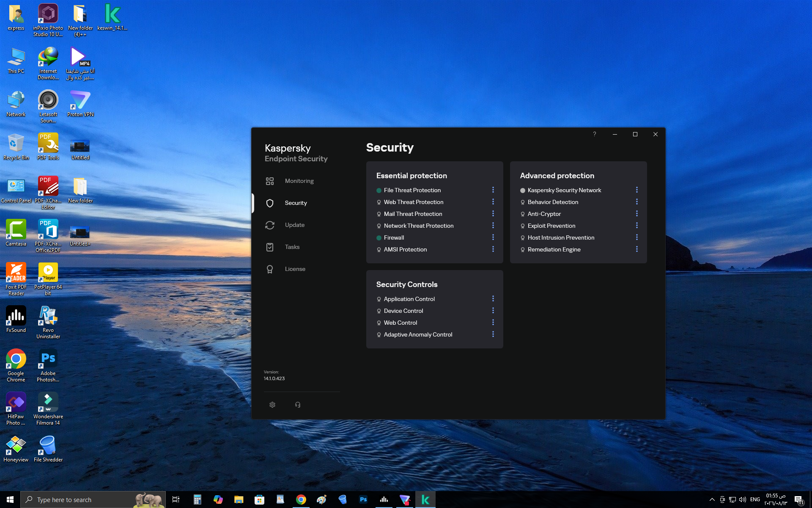Open Letasoft Sound Booster desktop icon

tap(48, 106)
